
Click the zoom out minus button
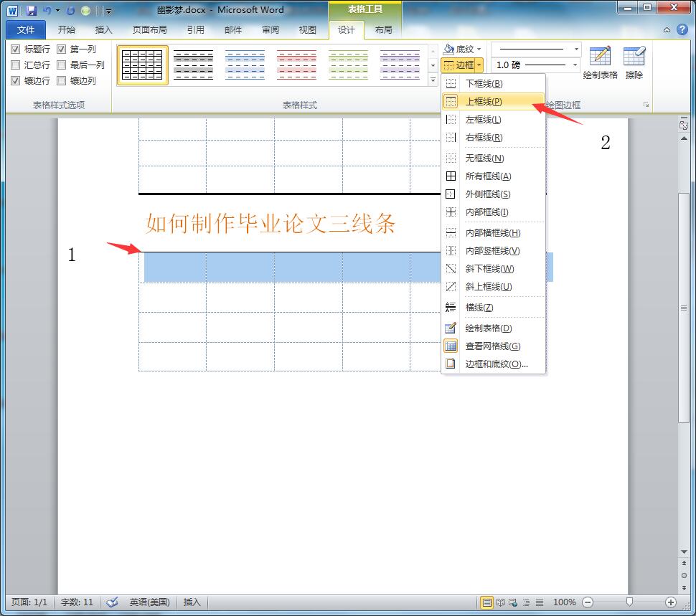588,602
